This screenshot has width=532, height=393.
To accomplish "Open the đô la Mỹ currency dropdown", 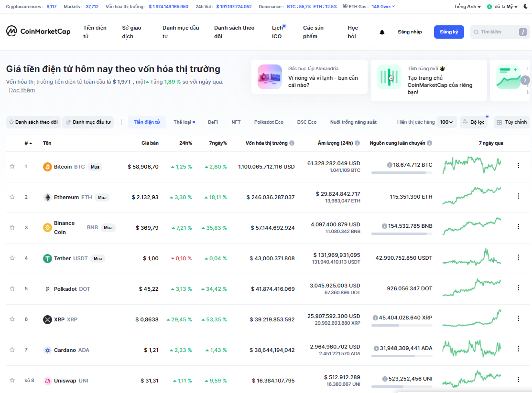I will (502, 6).
